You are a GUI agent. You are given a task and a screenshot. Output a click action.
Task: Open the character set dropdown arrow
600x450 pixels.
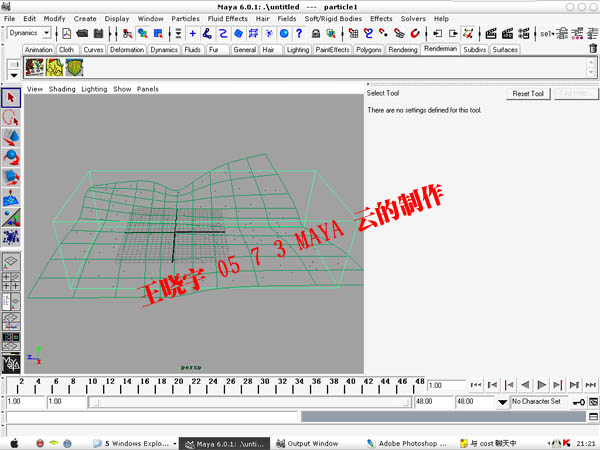click(x=502, y=402)
